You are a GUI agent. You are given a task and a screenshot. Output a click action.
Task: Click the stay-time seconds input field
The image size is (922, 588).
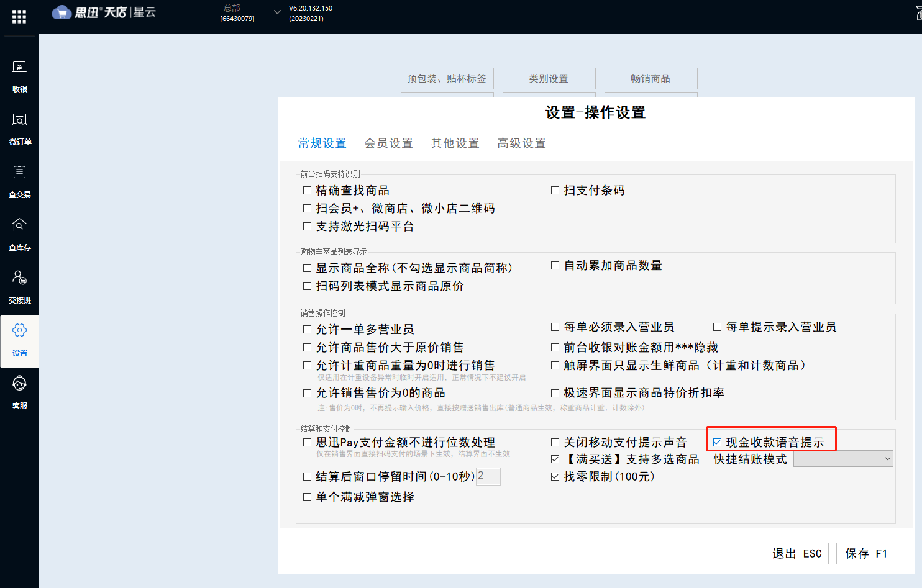(x=488, y=476)
